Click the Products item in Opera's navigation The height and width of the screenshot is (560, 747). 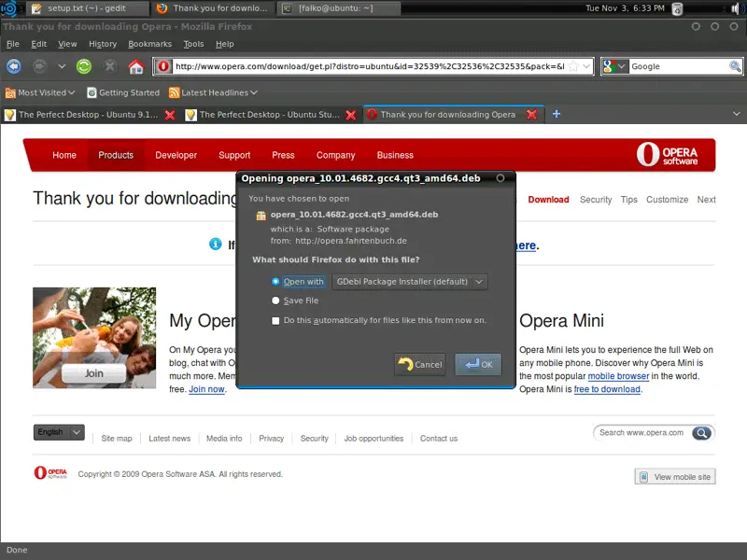[x=116, y=155]
